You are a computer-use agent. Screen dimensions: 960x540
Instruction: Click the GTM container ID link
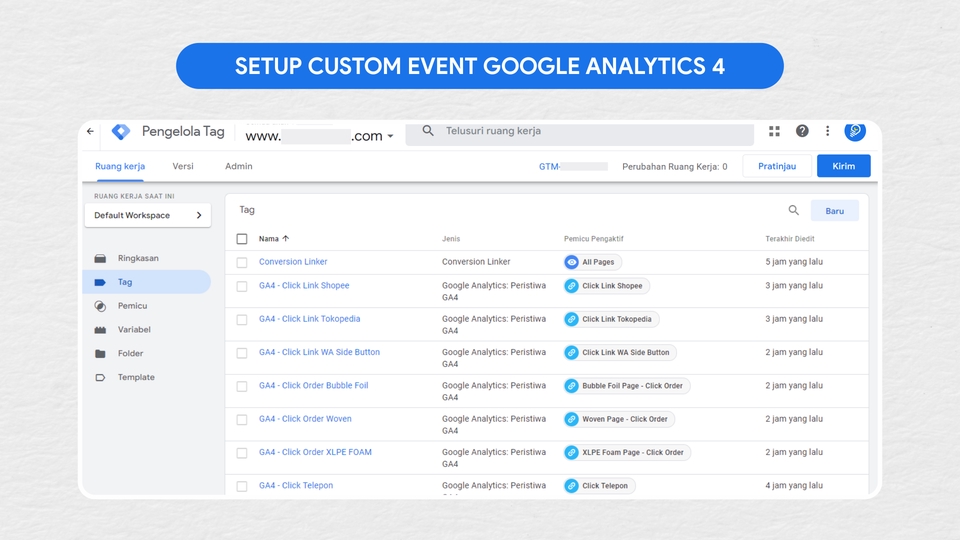(x=573, y=167)
